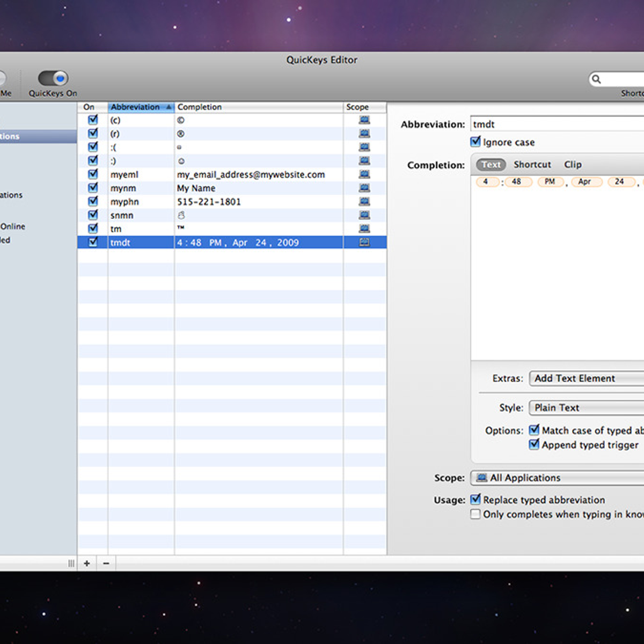
Task: Click the magnifier icon in the search field
Action: (x=596, y=79)
